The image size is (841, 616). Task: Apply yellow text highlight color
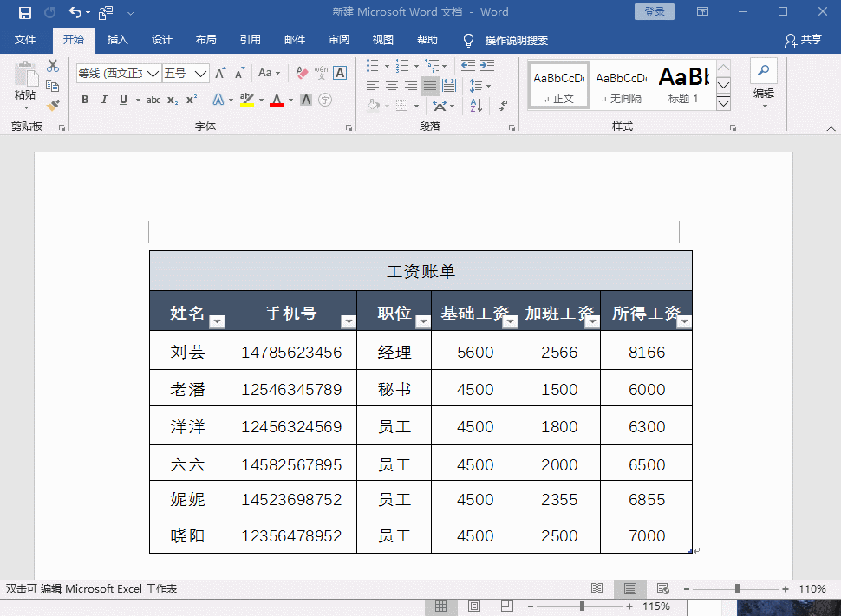[x=245, y=100]
